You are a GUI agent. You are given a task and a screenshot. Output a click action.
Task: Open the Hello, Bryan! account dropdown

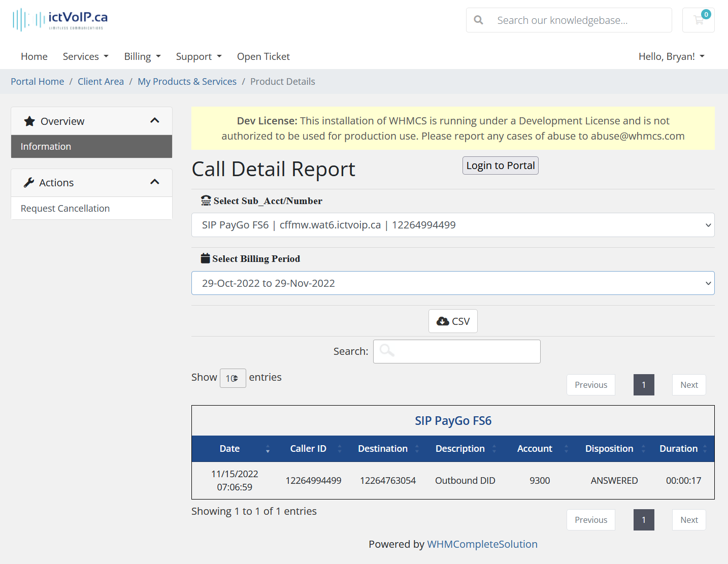(x=672, y=56)
